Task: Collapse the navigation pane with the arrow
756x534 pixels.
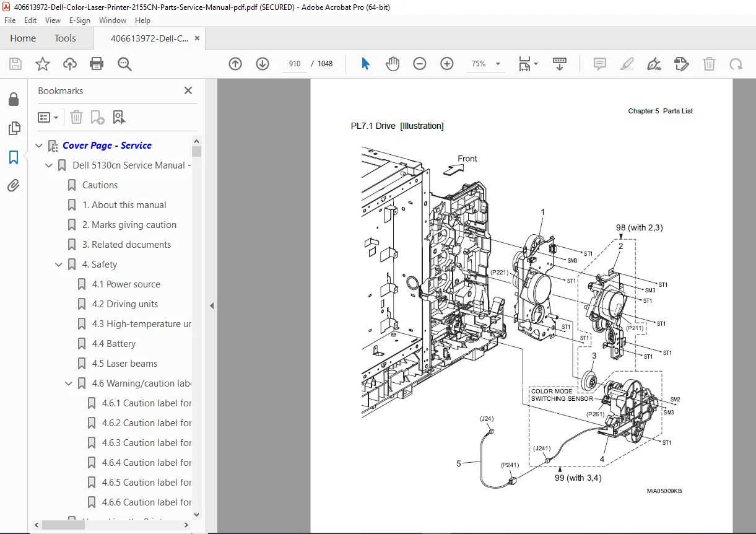Action: [211, 305]
